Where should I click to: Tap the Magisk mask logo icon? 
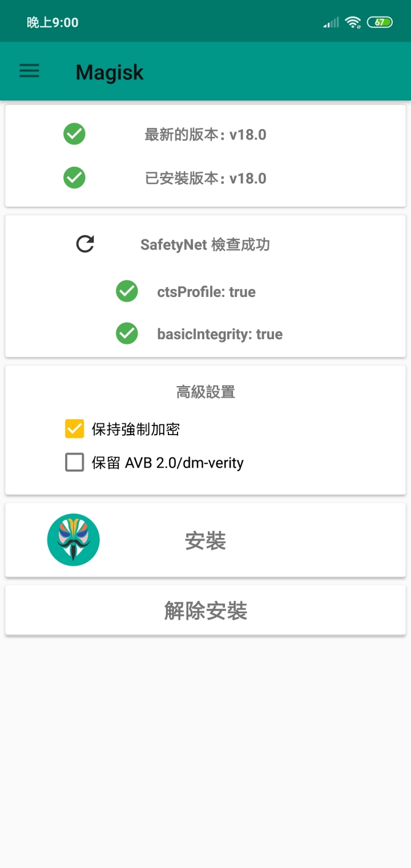pos(74,540)
